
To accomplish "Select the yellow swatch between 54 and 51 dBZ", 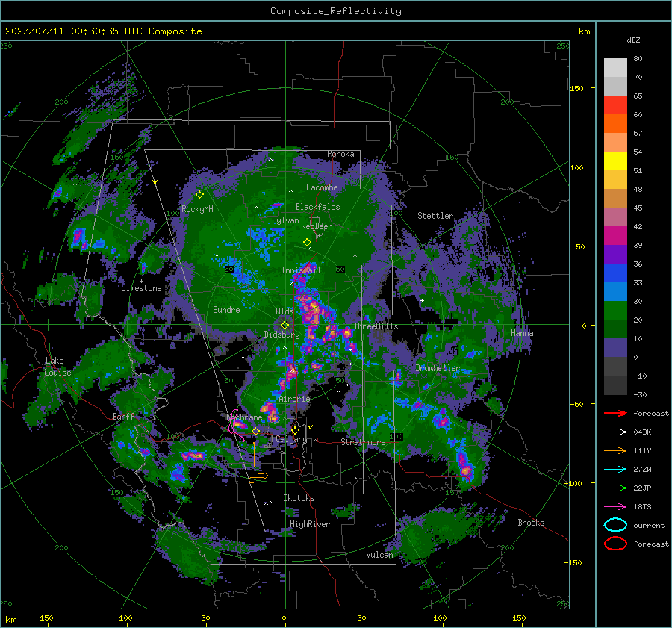I will click(x=615, y=161).
